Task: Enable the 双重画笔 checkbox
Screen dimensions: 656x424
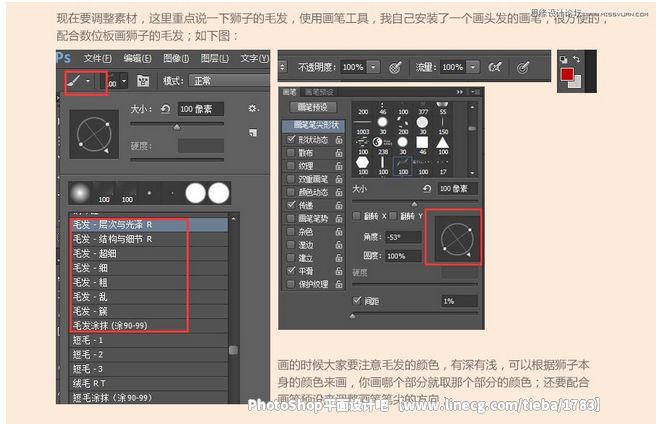Action: tap(290, 179)
